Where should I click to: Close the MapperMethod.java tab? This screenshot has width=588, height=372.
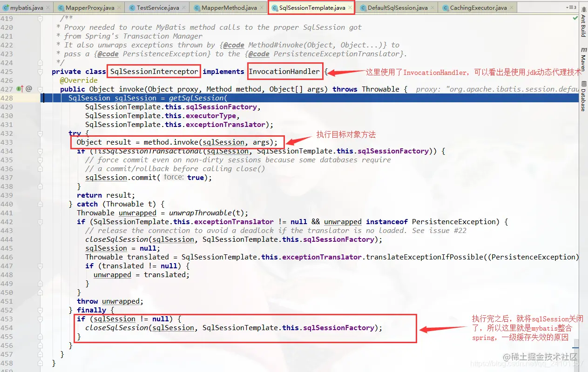click(262, 8)
